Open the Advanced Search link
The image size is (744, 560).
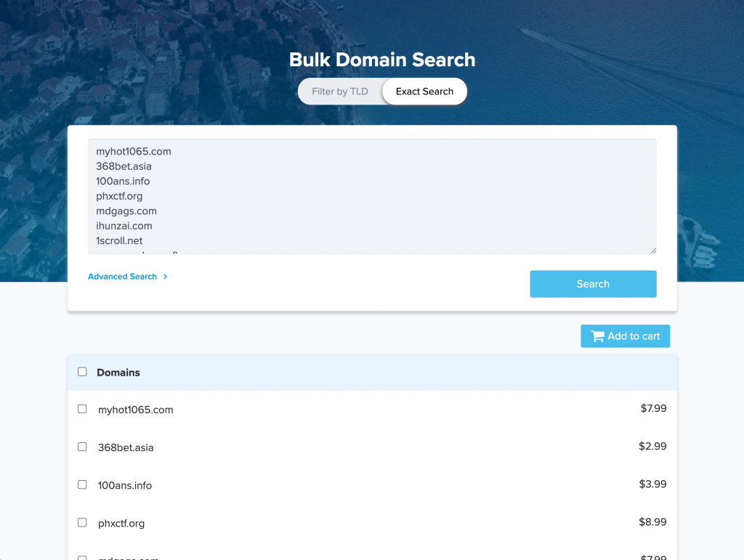[x=122, y=277]
